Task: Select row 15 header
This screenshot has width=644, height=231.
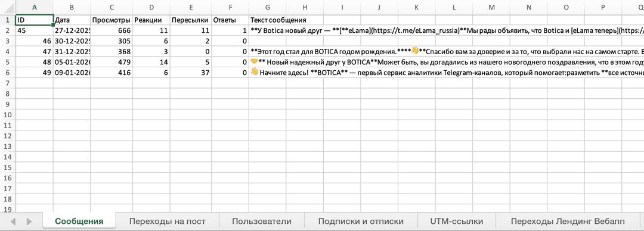Action: click(7, 167)
